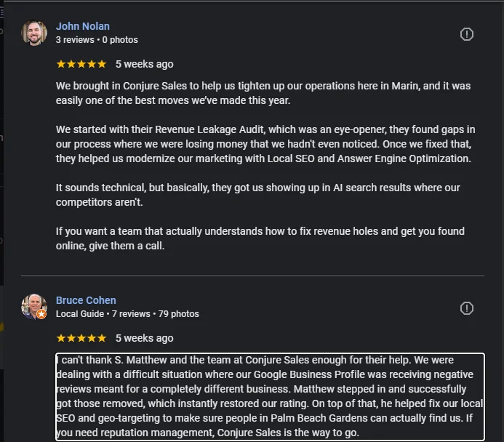Click the fifth star of Bruce Cohen's rating

point(102,338)
